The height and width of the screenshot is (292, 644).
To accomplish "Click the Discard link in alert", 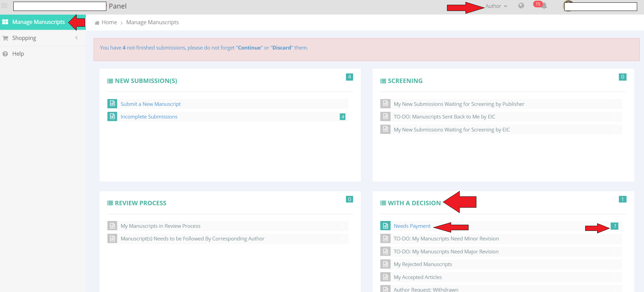I will [281, 48].
